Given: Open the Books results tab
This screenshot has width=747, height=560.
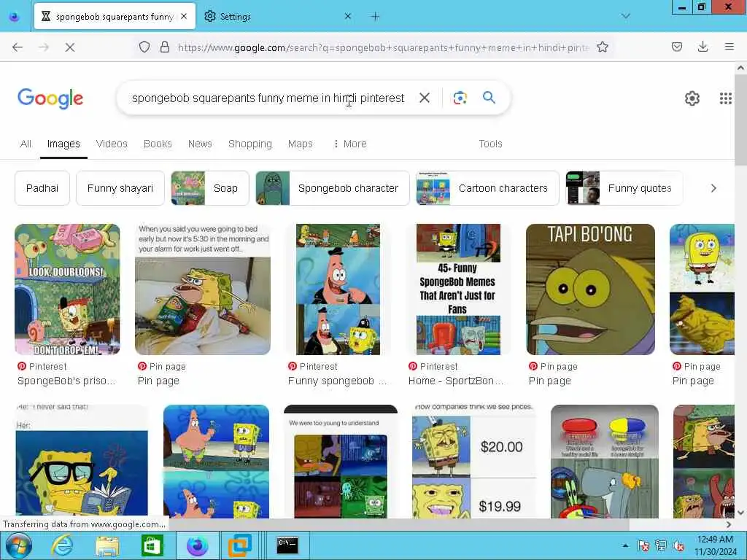Looking at the screenshot, I should click(x=158, y=144).
